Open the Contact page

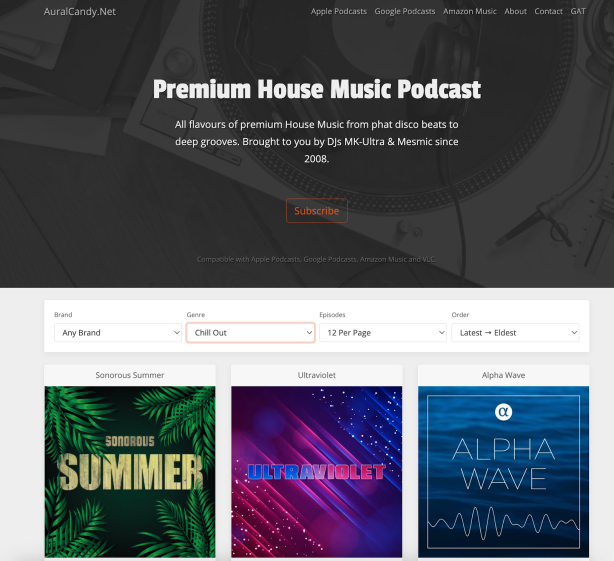tap(548, 11)
